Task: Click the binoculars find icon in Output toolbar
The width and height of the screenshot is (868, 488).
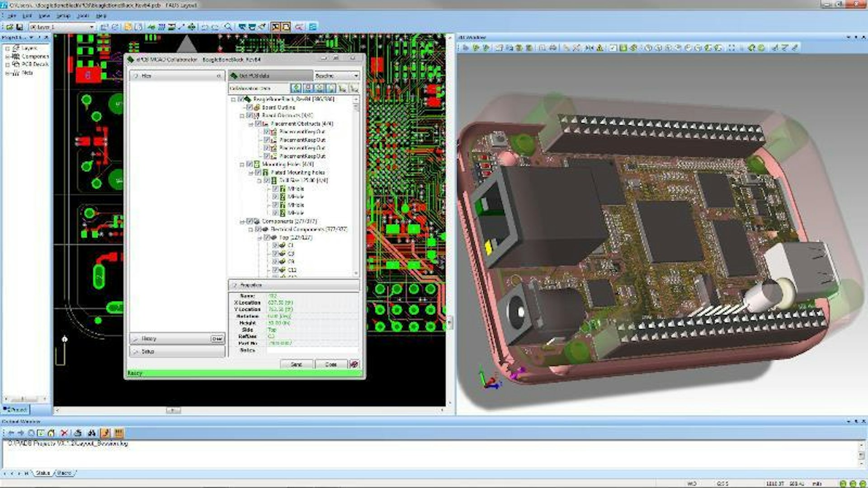Action: click(x=92, y=433)
